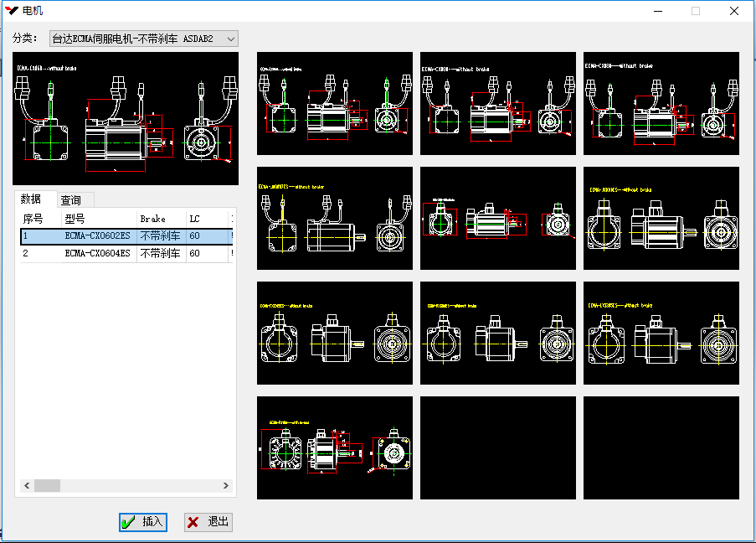Choose the last motor drawing thumbnail in bottom row
Viewport: 756px width, 543px height.
click(335, 447)
